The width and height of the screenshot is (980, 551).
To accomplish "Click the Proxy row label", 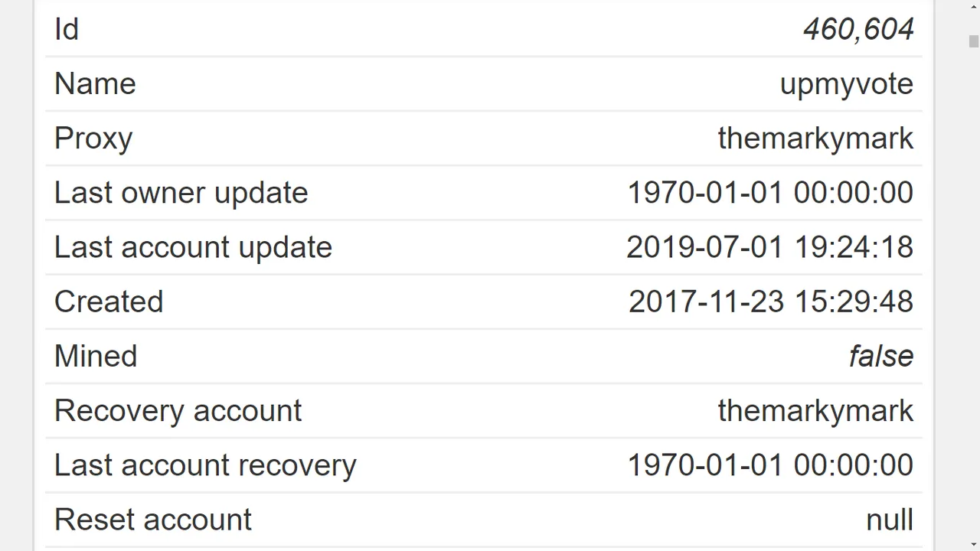I will 93,139.
